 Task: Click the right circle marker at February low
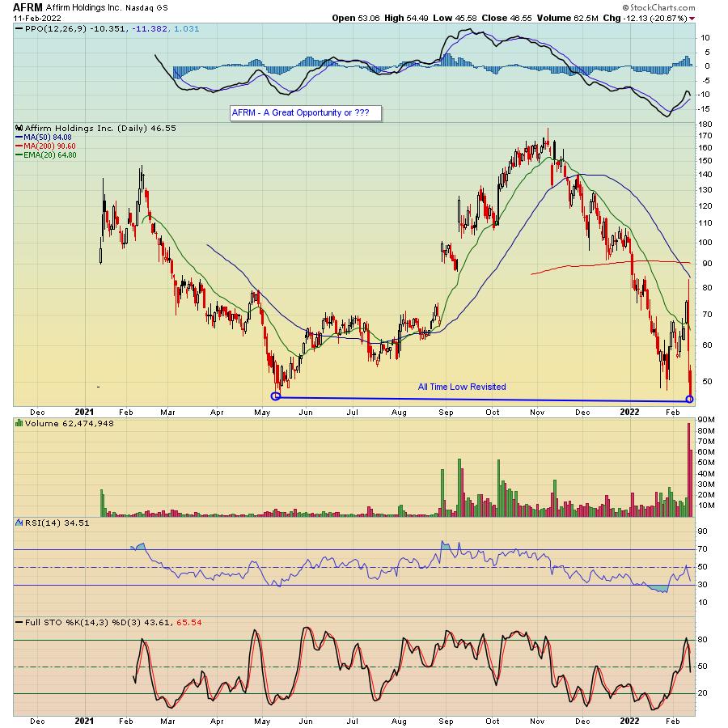689,399
